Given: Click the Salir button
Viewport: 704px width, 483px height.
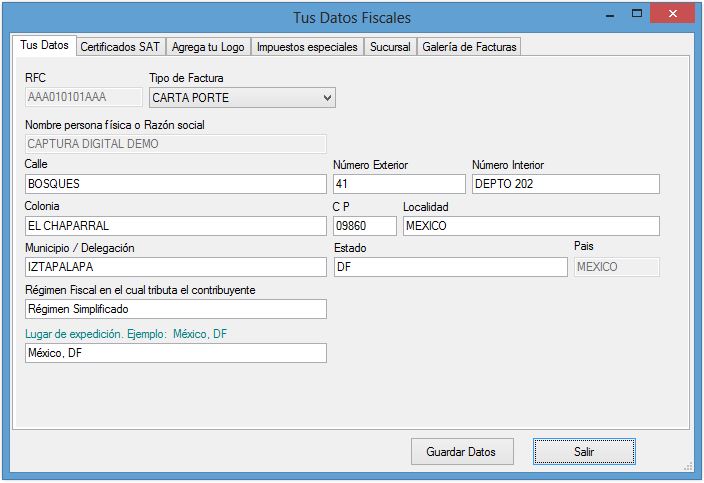Looking at the screenshot, I should 584,452.
